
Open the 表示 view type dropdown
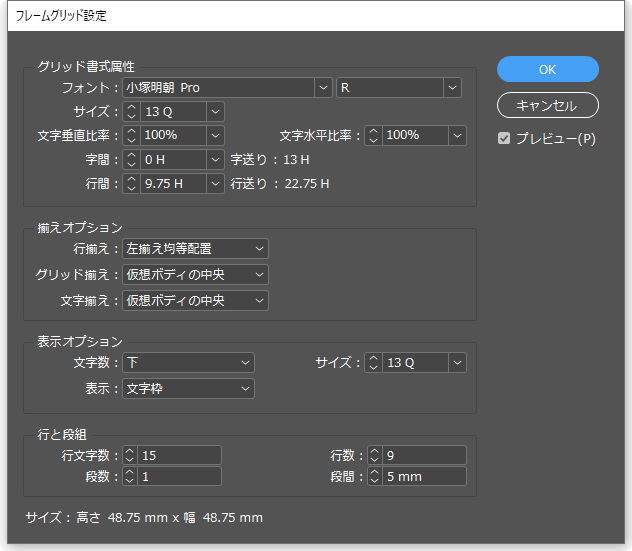(246, 388)
